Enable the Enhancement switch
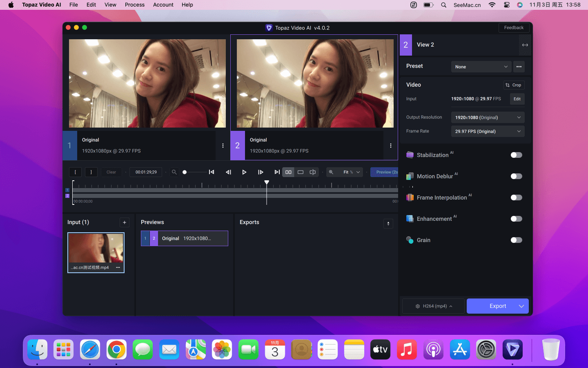Image resolution: width=588 pixels, height=368 pixels. (517, 219)
